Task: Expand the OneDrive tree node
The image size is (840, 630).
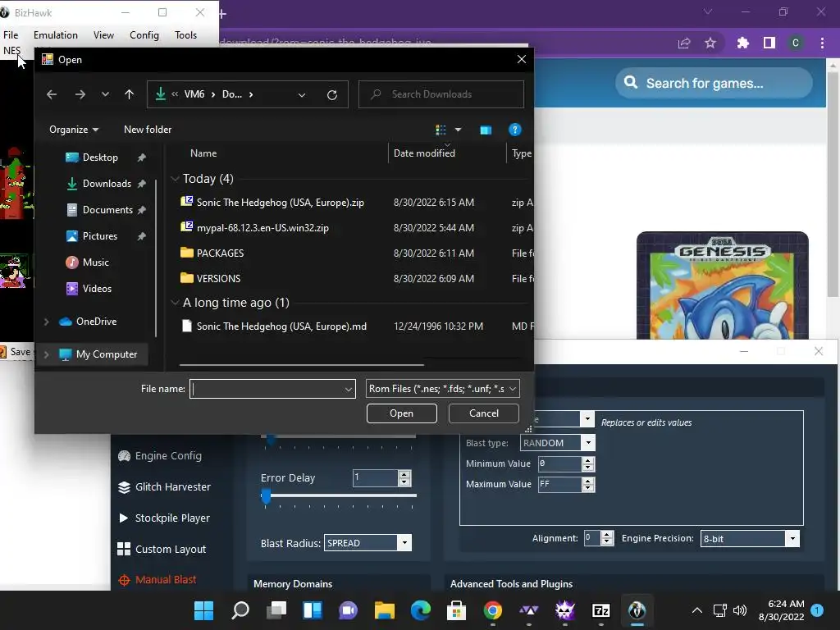Action: click(47, 322)
